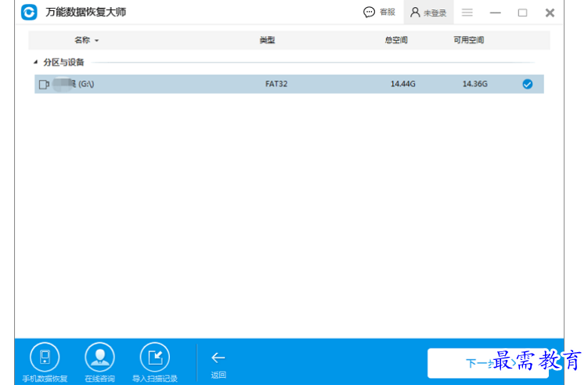This screenshot has height=385, width=588.
Task: Click the app logo icon in title bar
Action: 29,12
